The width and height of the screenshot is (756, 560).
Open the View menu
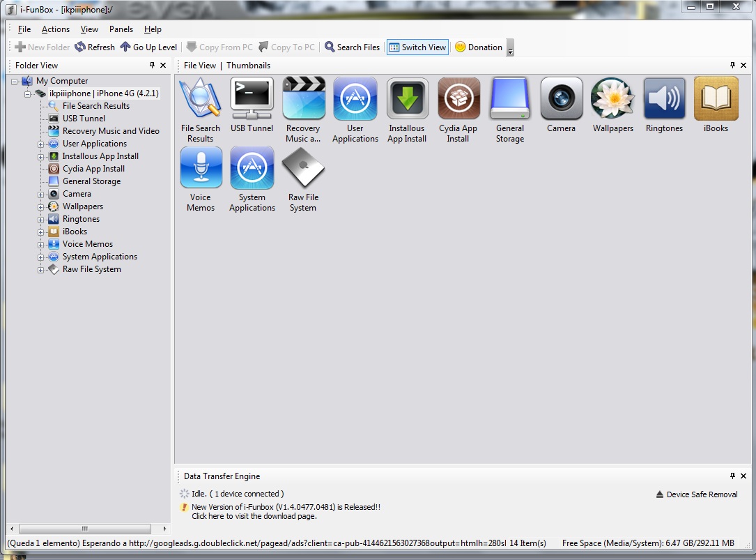pyautogui.click(x=89, y=29)
